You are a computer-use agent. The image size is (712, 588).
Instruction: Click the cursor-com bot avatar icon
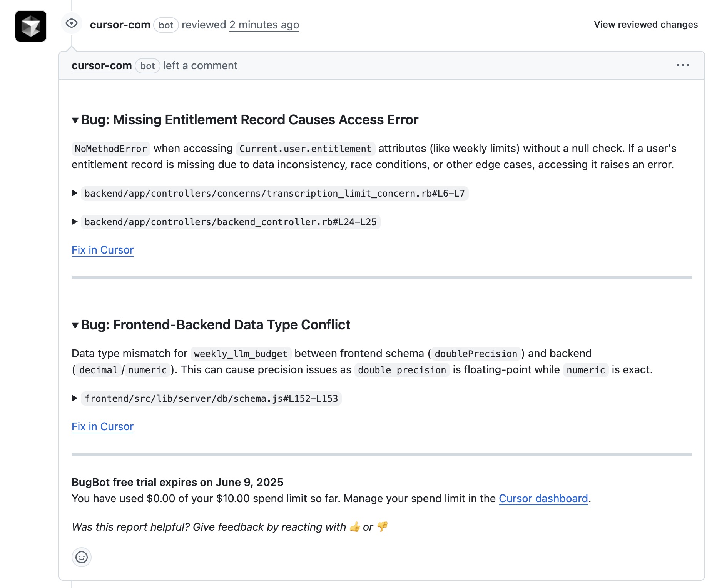coord(31,26)
